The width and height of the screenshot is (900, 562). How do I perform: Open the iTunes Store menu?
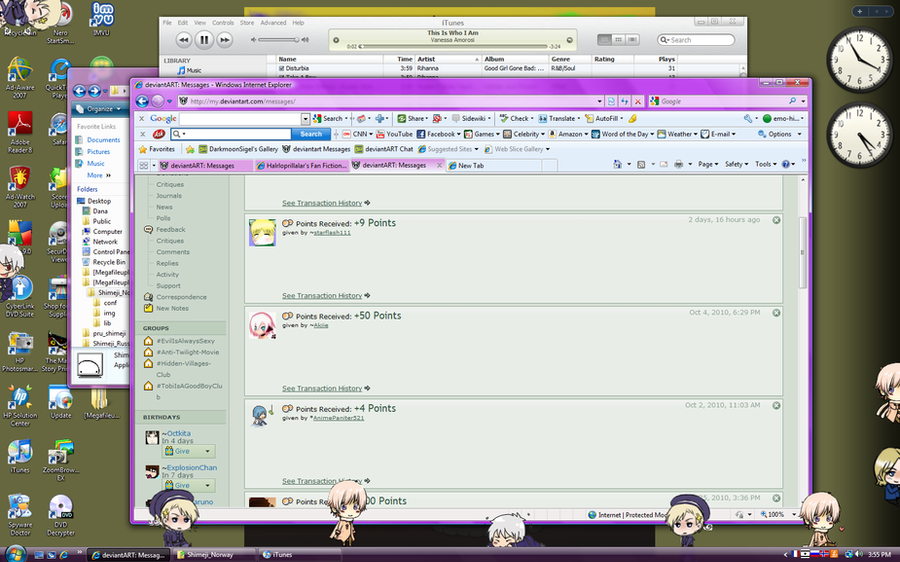(x=247, y=22)
